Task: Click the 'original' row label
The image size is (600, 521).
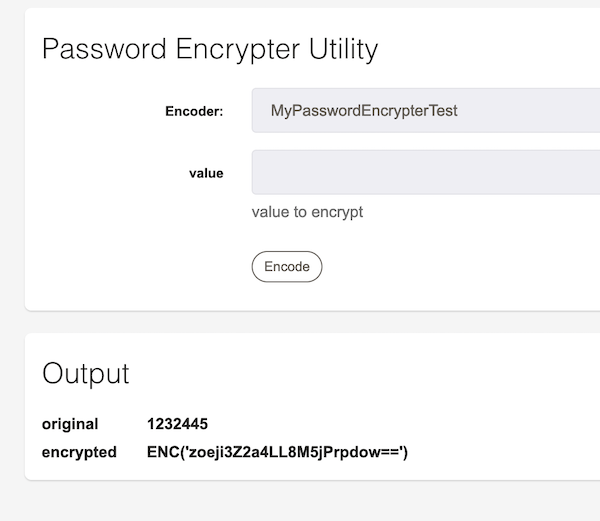Action: (x=70, y=424)
